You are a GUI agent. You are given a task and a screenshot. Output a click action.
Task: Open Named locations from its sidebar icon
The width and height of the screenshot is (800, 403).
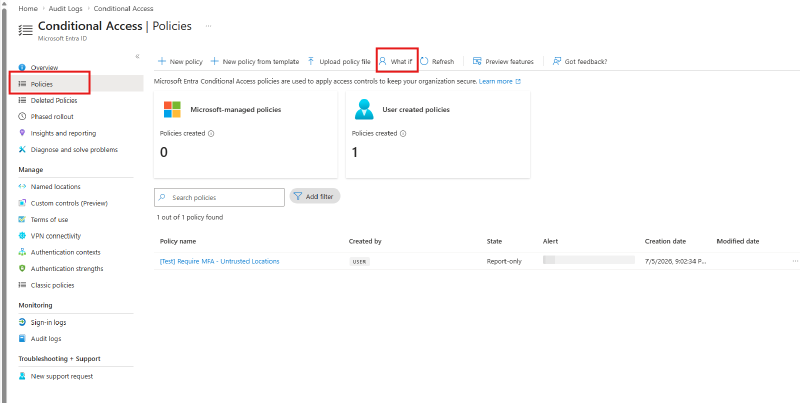pyautogui.click(x=22, y=187)
